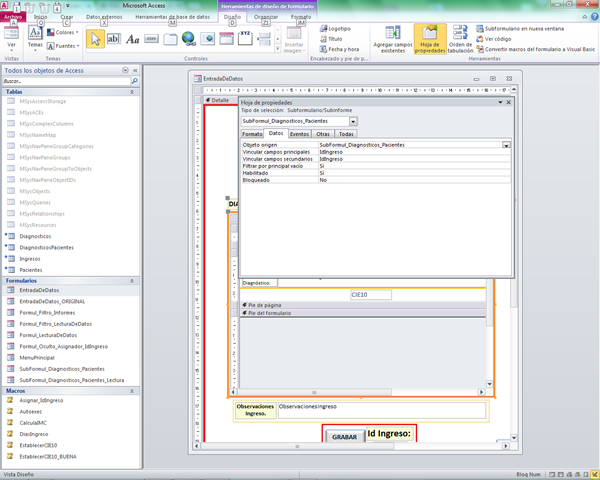600x480 pixels.
Task: Click the Fecha y hora icon
Action: coord(324,49)
